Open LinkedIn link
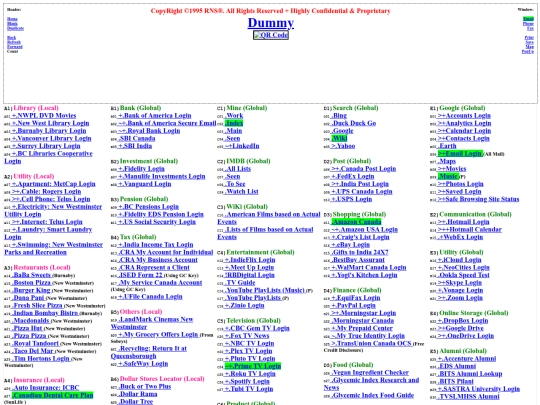The image size is (540, 405). 242,146
